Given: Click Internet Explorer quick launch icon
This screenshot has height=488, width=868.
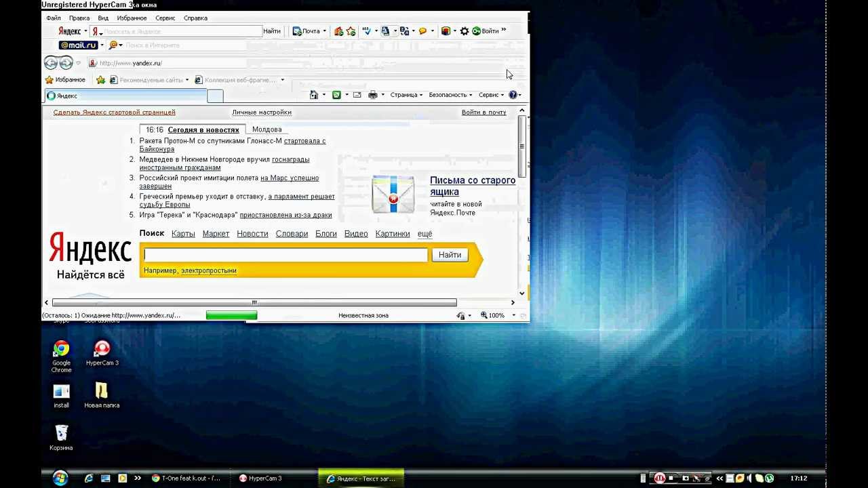Looking at the screenshot, I should pos(88,479).
